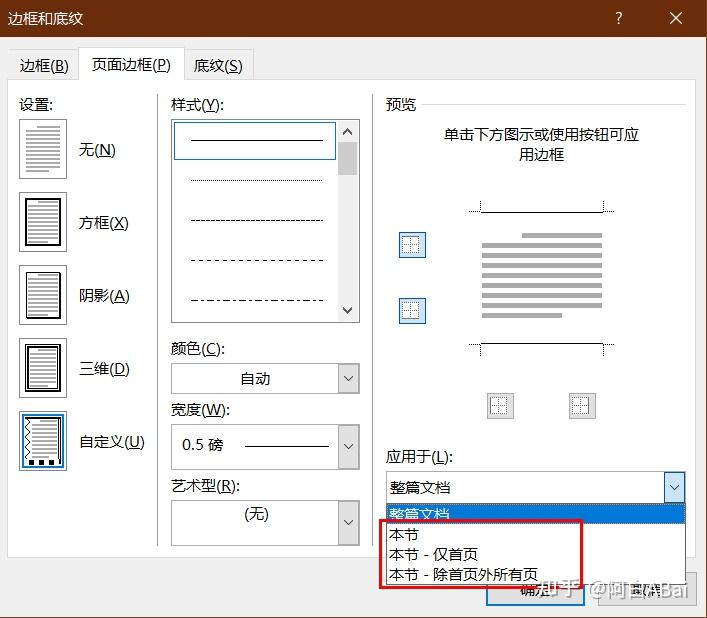Choose 本节 - 仅首页 option
707x618 pixels.
[x=536, y=554]
